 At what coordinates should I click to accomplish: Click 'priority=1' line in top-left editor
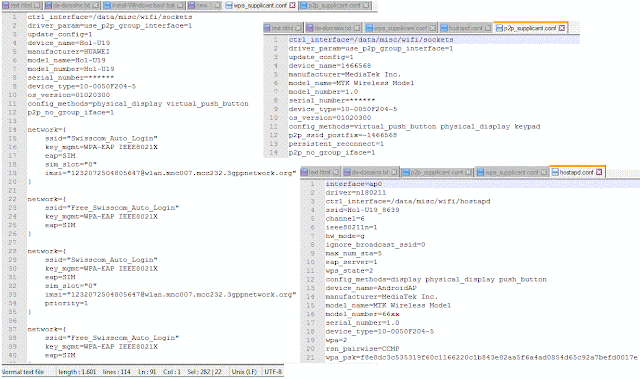tap(66, 303)
